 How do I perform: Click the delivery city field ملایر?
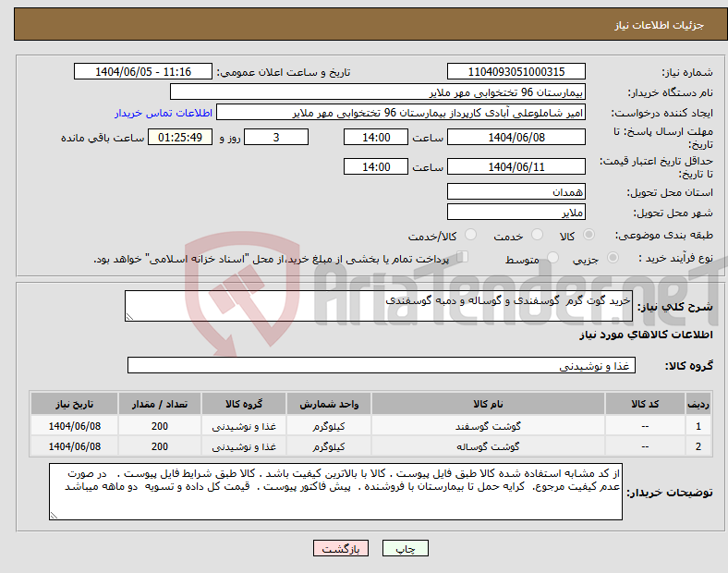point(516,213)
